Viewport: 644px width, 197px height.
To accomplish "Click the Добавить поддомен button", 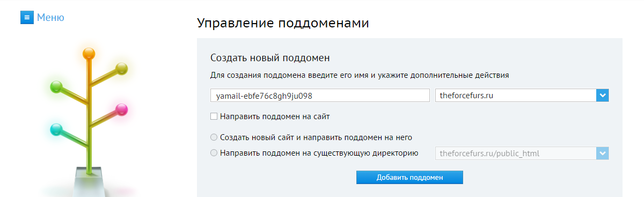I will click(409, 178).
